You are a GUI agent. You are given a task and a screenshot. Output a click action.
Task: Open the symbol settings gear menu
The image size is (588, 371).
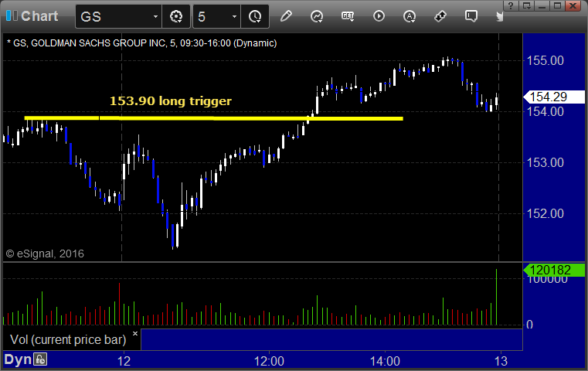[x=176, y=16]
